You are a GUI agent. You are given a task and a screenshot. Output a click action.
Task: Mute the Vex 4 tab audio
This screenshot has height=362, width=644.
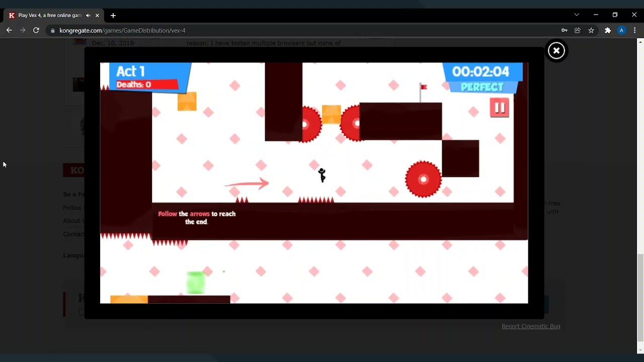point(88,16)
